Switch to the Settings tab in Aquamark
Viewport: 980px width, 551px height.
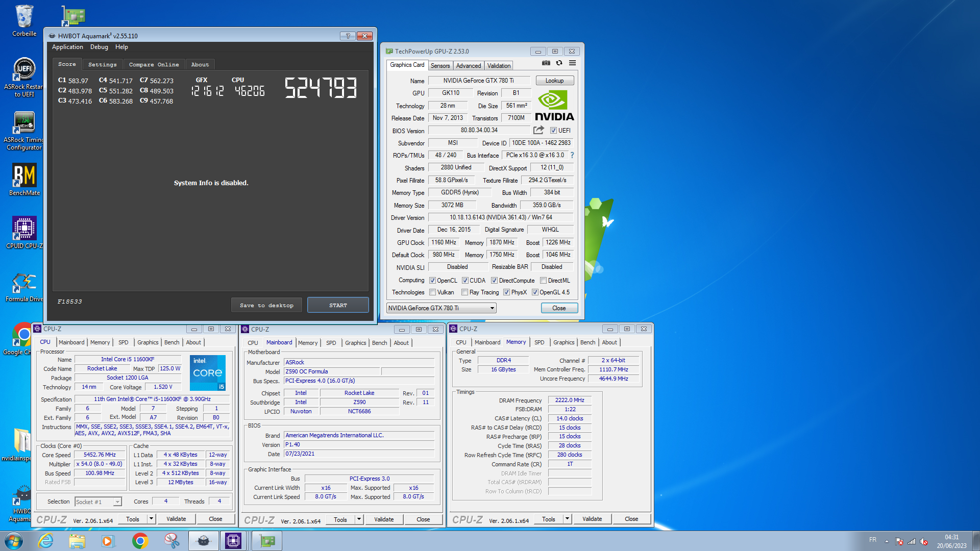(102, 64)
